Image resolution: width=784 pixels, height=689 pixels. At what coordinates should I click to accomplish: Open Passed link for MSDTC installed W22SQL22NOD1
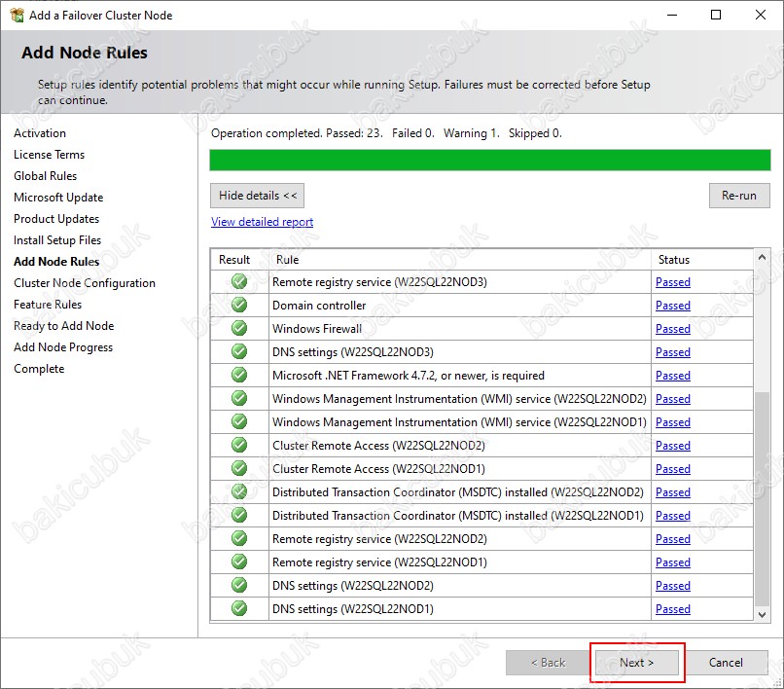point(672,516)
